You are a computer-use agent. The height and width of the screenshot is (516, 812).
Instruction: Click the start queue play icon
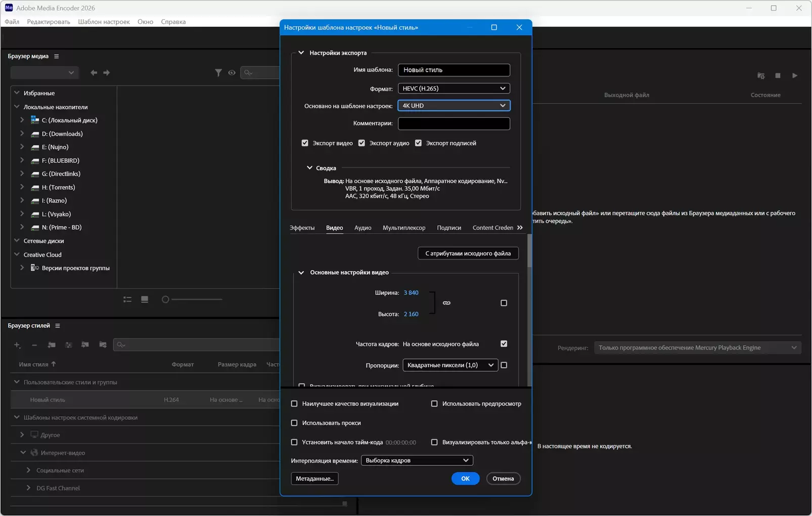pos(794,76)
